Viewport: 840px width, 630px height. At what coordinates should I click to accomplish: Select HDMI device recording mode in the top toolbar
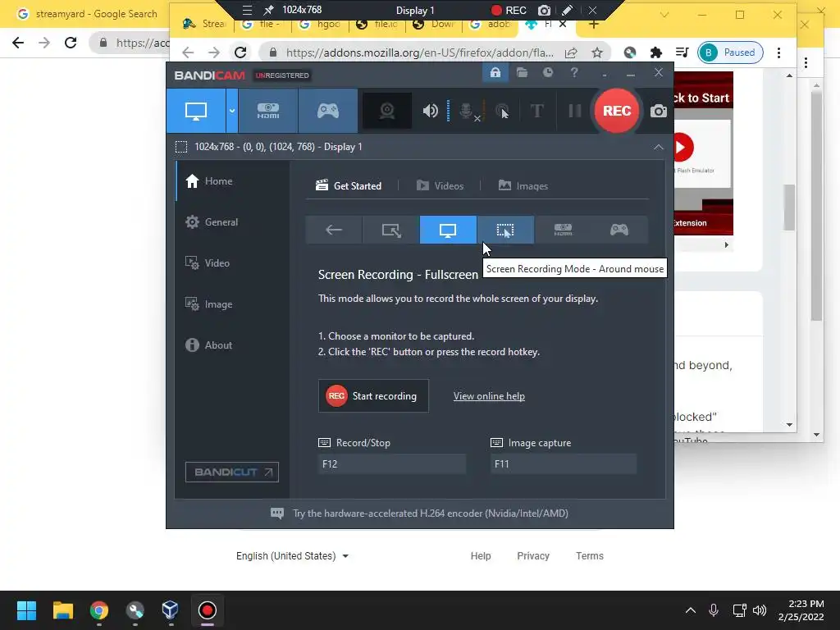click(268, 111)
